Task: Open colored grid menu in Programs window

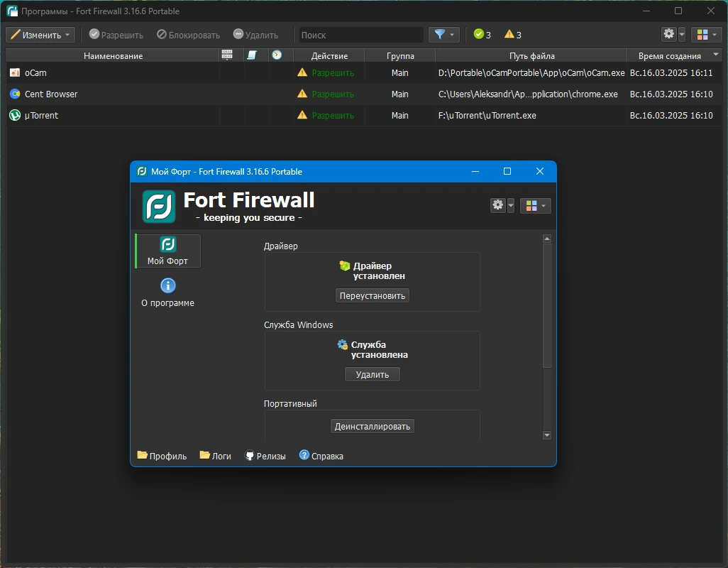Action: pos(707,34)
